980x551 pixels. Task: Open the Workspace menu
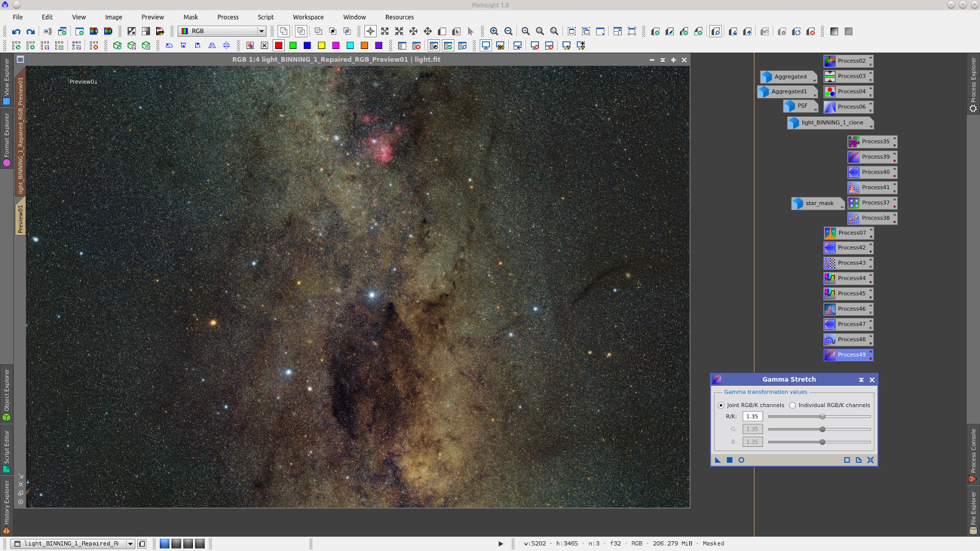pos(308,17)
